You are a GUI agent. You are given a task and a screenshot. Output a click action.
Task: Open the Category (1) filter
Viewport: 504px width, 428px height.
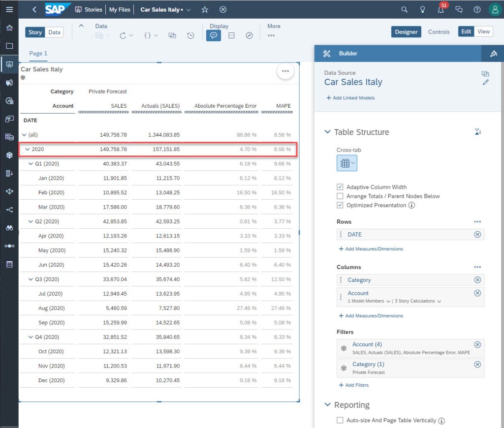coord(410,367)
